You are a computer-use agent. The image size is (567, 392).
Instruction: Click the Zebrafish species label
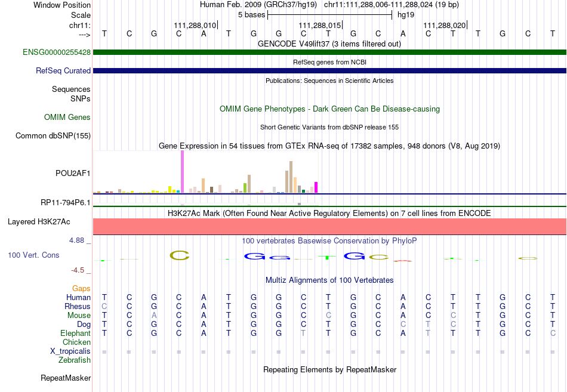(75, 360)
